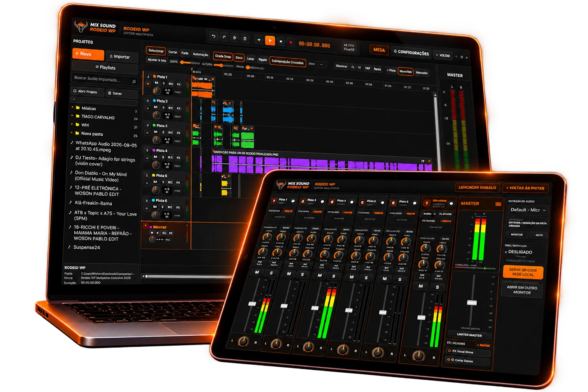Click the undo arrow in the transport bar
The height and width of the screenshot is (392, 588).
click(213, 37)
